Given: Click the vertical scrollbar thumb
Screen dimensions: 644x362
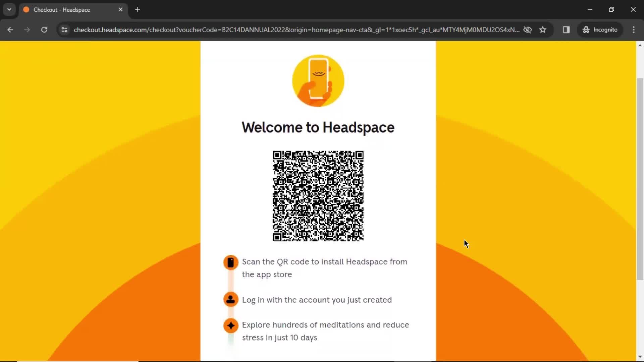Looking at the screenshot, I should click(x=640, y=179).
